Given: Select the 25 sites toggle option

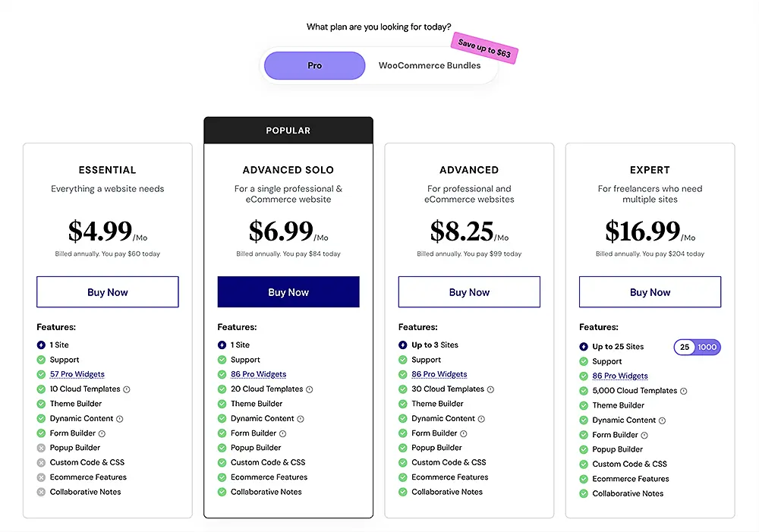Looking at the screenshot, I should tap(685, 347).
